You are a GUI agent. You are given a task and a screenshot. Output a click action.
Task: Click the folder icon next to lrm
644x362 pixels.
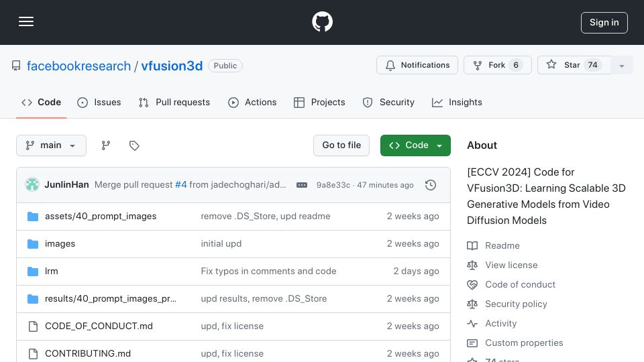[33, 271]
